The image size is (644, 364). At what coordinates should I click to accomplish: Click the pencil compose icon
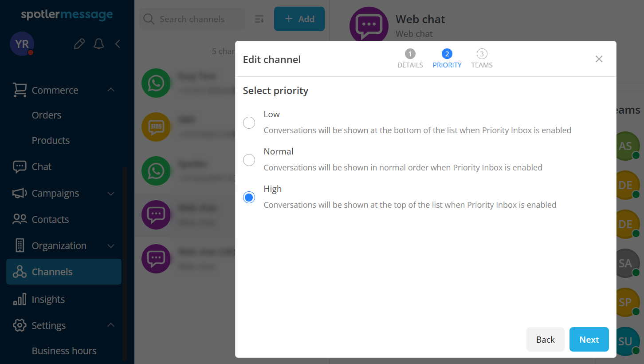tap(79, 44)
